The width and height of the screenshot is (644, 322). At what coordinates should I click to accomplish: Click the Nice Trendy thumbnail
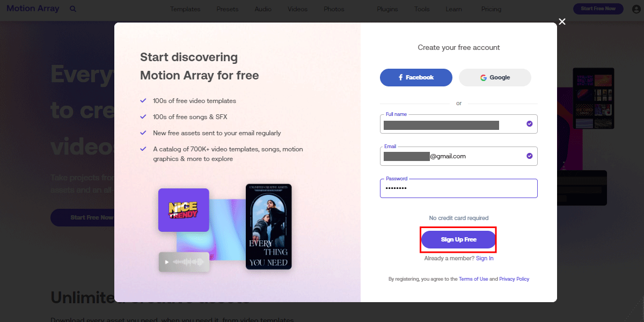click(x=184, y=210)
